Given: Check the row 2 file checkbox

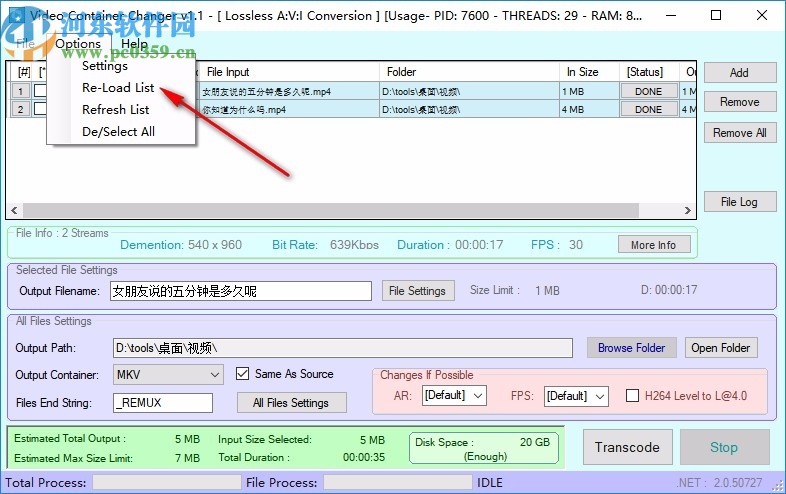Looking at the screenshot, I should point(40,109).
